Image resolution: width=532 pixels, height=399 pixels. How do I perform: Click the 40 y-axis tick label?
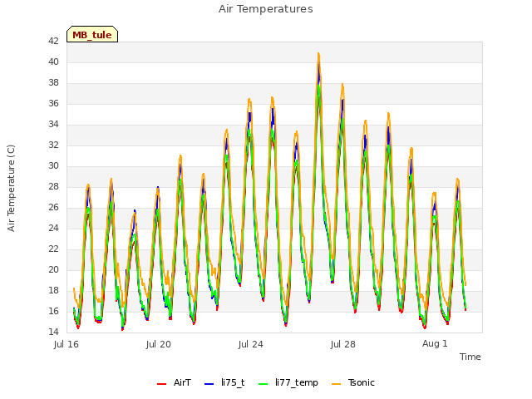[x=53, y=62]
